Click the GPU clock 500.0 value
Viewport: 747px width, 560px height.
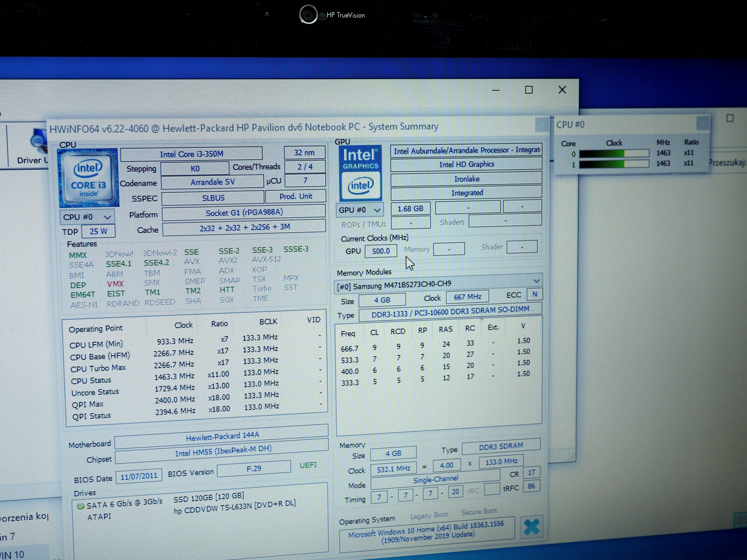click(381, 251)
